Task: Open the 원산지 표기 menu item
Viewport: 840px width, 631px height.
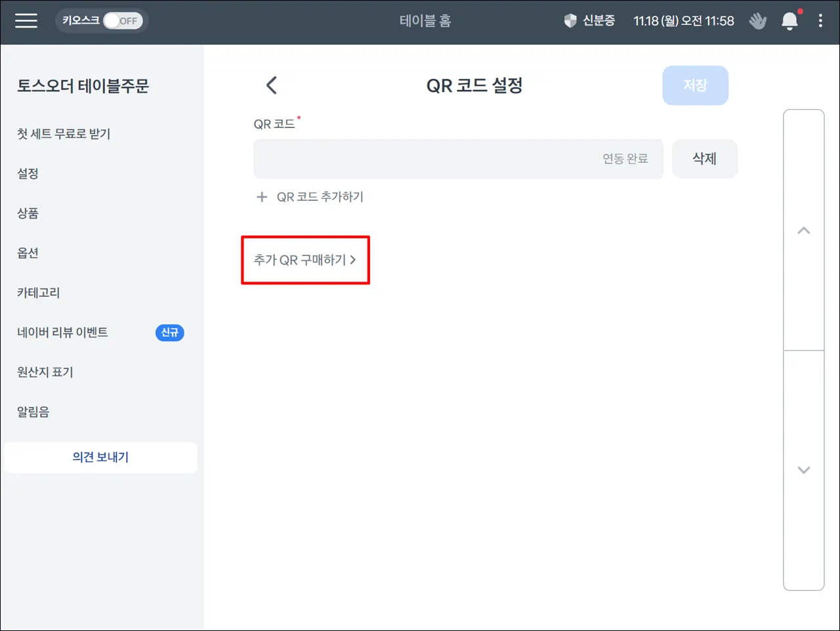Action: tap(45, 372)
